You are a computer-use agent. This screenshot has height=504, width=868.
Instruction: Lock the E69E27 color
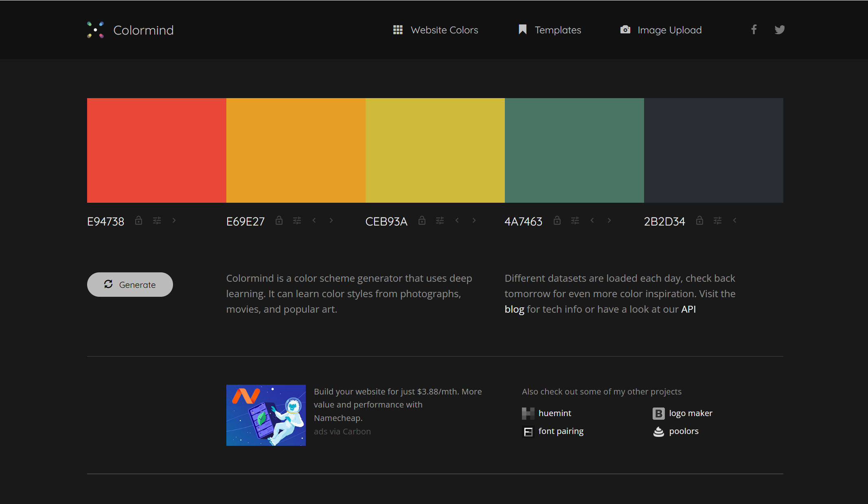(x=279, y=221)
